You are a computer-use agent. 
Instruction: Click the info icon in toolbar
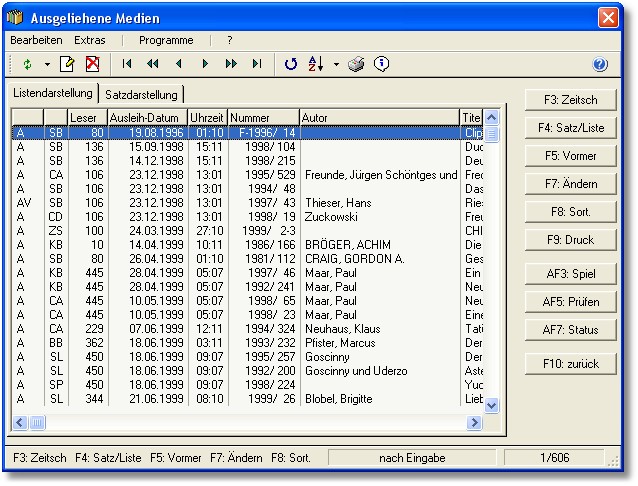click(381, 64)
